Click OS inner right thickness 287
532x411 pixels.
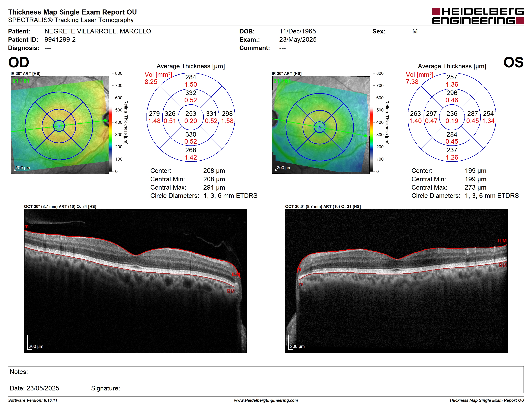tap(473, 114)
